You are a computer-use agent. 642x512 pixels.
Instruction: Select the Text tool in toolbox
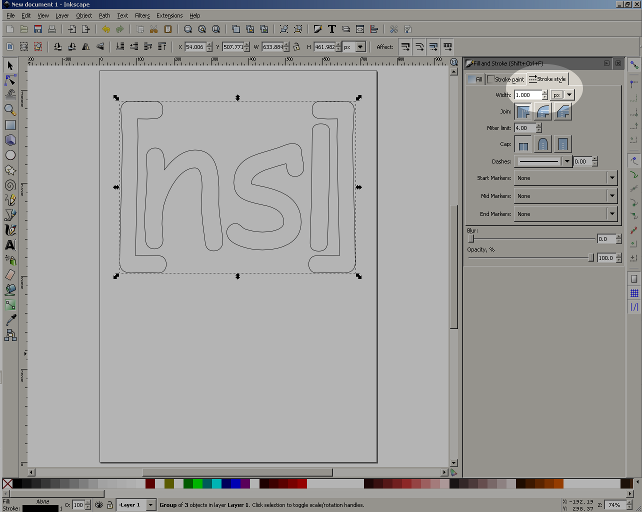tap(10, 244)
